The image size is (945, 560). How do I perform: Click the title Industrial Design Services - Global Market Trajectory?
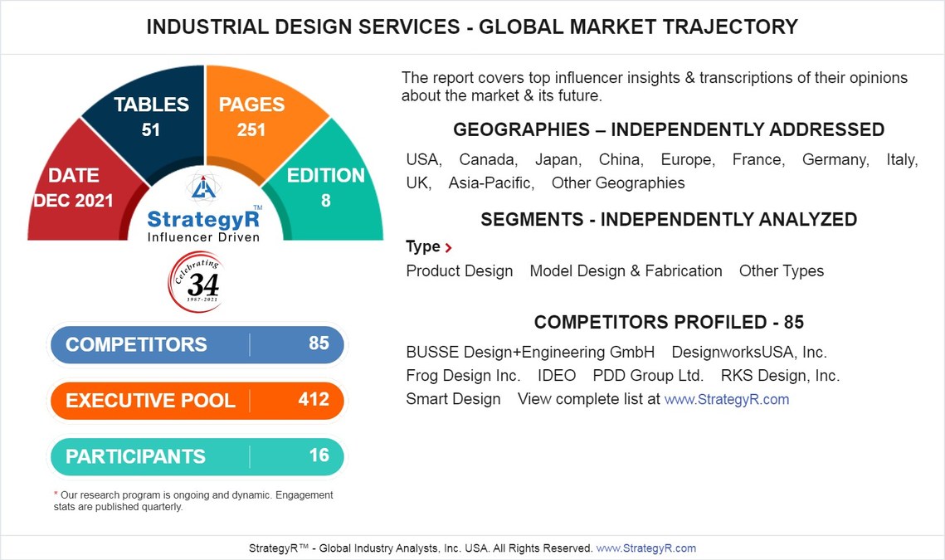473,27
